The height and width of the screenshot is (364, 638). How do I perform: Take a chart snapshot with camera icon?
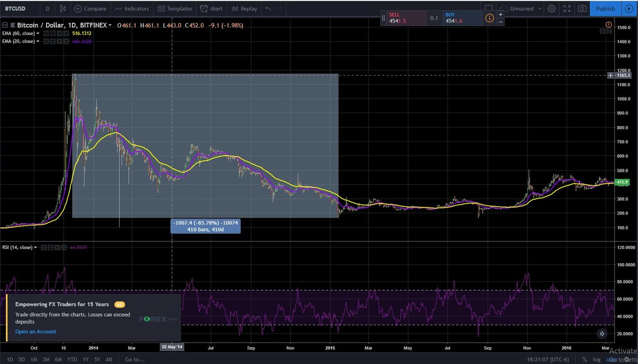click(582, 8)
